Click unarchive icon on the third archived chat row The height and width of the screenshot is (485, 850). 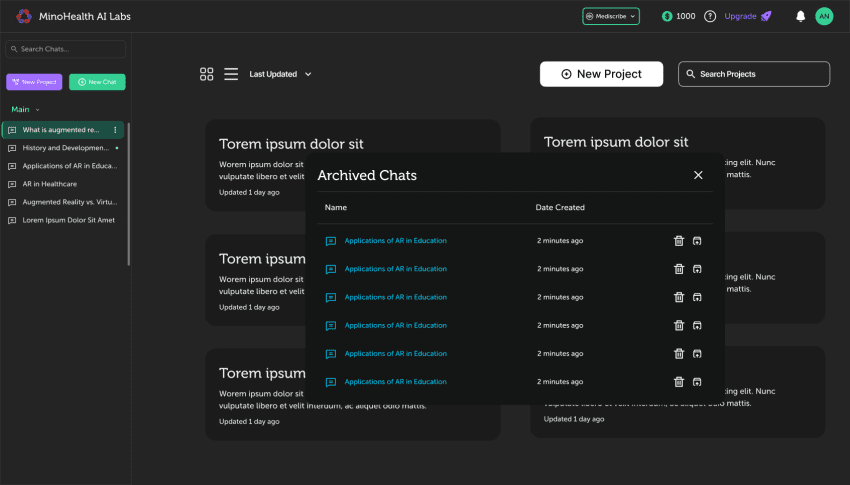click(697, 297)
